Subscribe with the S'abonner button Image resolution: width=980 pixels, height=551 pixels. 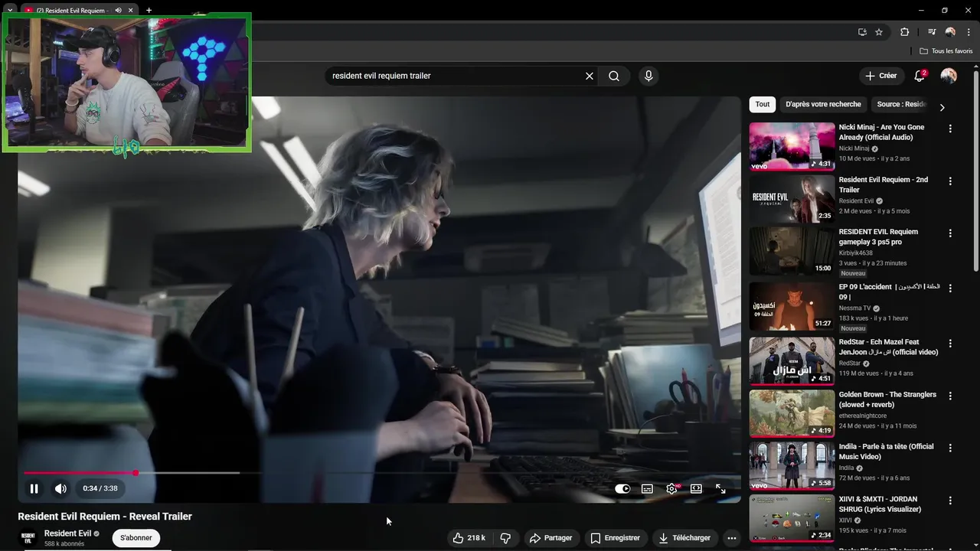[136, 538]
